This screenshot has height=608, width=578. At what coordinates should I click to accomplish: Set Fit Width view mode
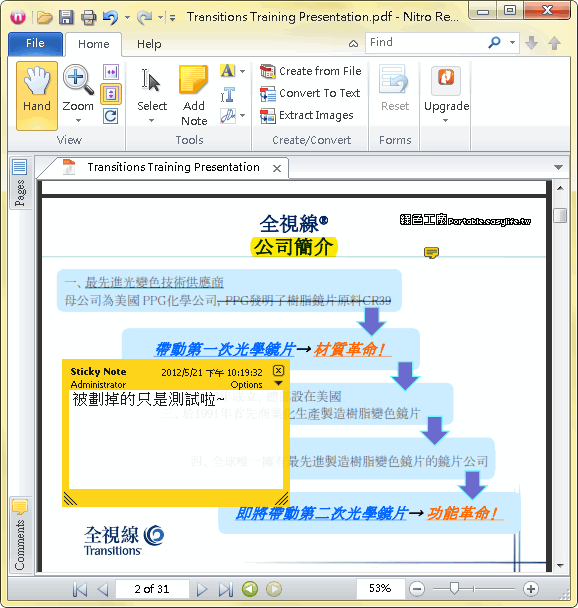(111, 72)
